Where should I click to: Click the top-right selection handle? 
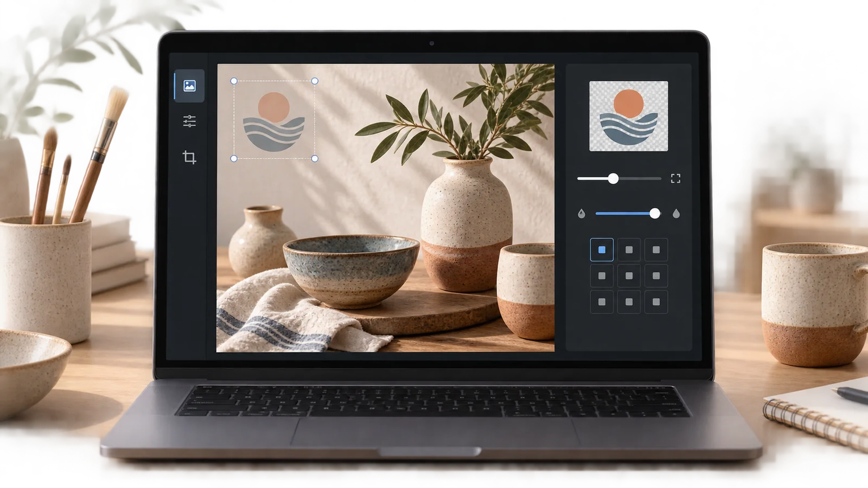pos(315,81)
